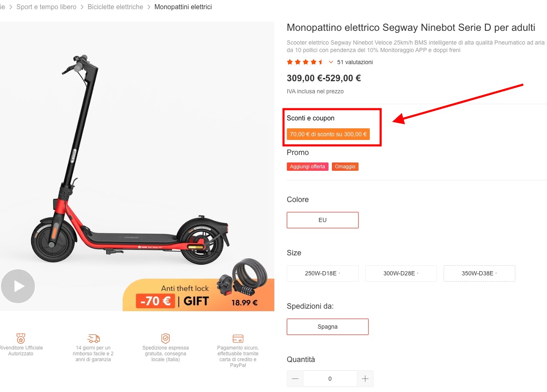This screenshot has width=547, height=392.
Task: Increase quantity with the plus icon
Action: pyautogui.click(x=365, y=379)
